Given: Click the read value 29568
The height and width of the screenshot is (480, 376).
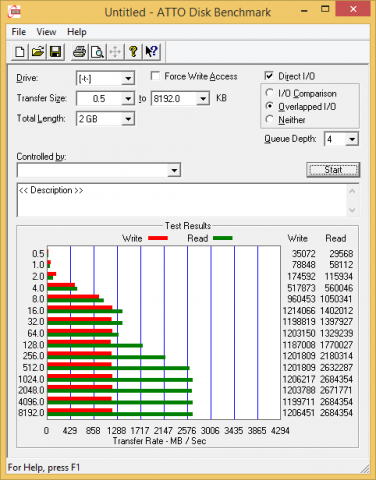Looking at the screenshot, I should coord(341,254).
